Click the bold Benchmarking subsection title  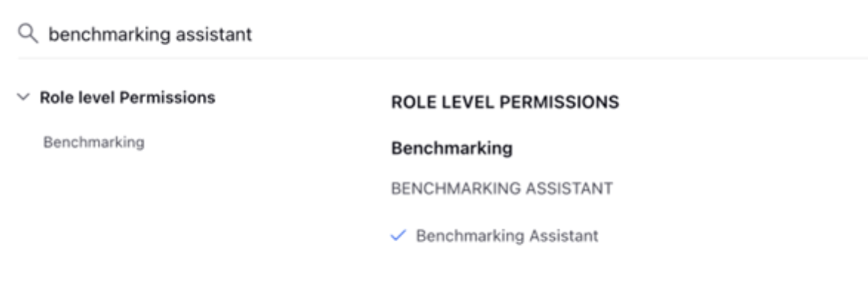tap(452, 148)
